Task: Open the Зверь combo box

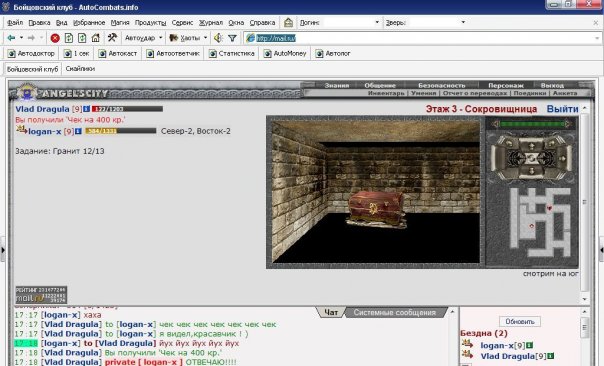Action: (438, 22)
